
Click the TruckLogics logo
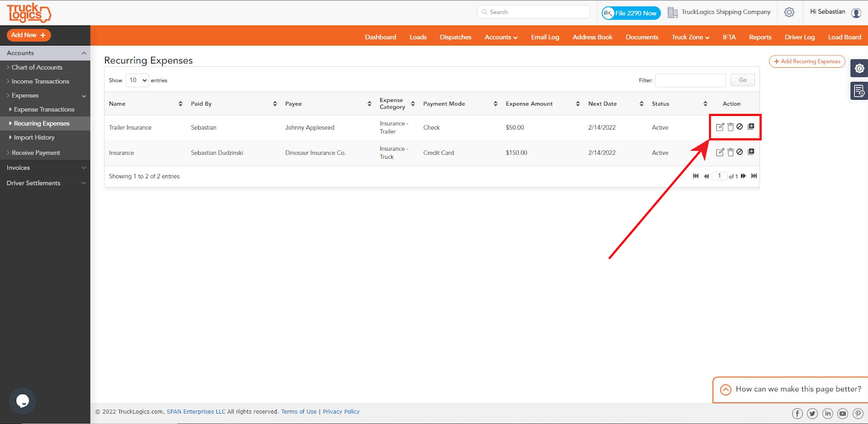[29, 12]
